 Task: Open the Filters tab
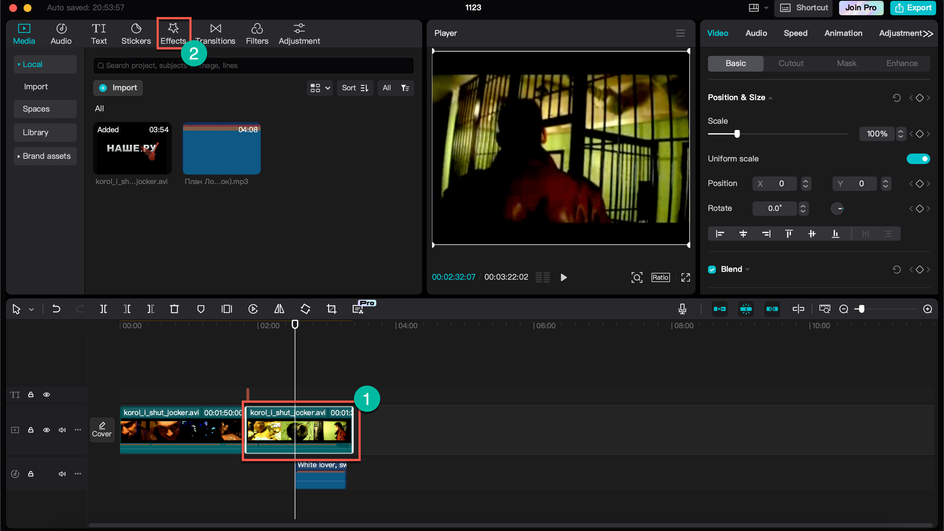point(257,34)
